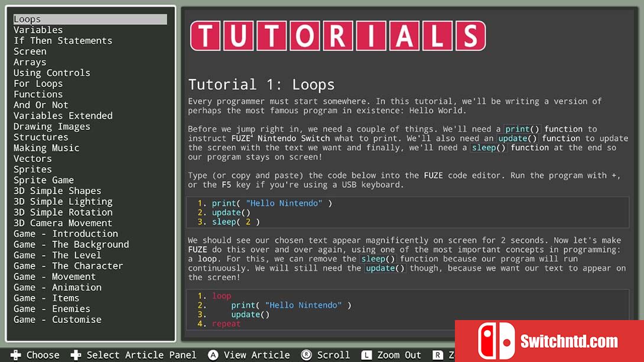
Task: Click the print() function link in paragraph
Action: coord(522,129)
